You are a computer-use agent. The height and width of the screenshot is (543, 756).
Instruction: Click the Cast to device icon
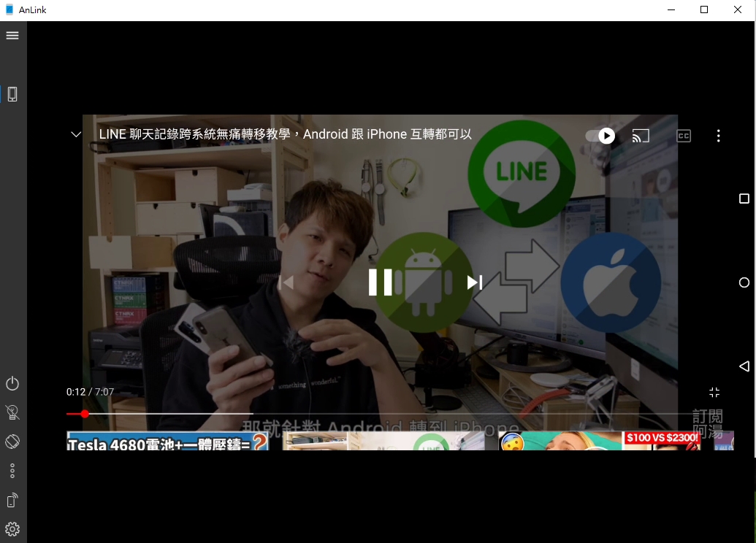pos(641,136)
